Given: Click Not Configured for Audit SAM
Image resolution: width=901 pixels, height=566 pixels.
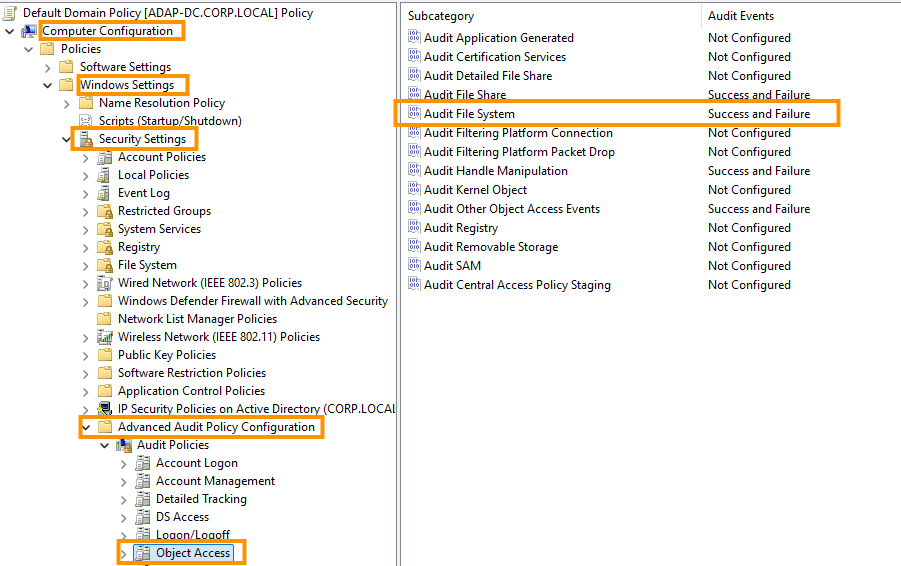Looking at the screenshot, I should point(749,265).
